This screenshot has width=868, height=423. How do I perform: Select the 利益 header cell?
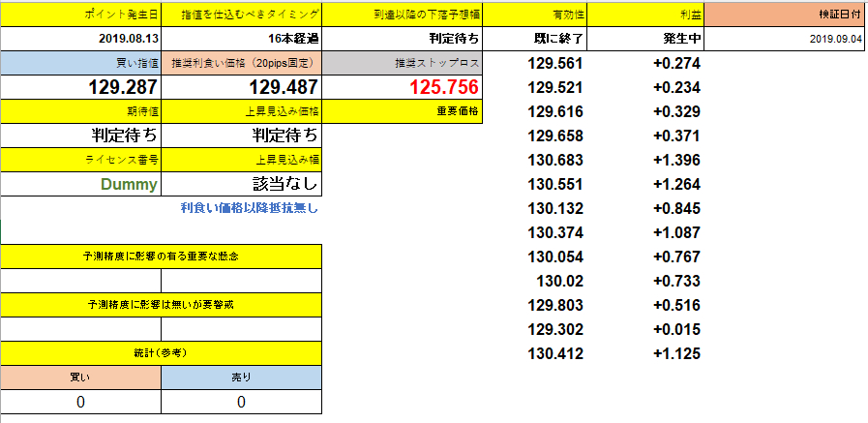pos(645,15)
